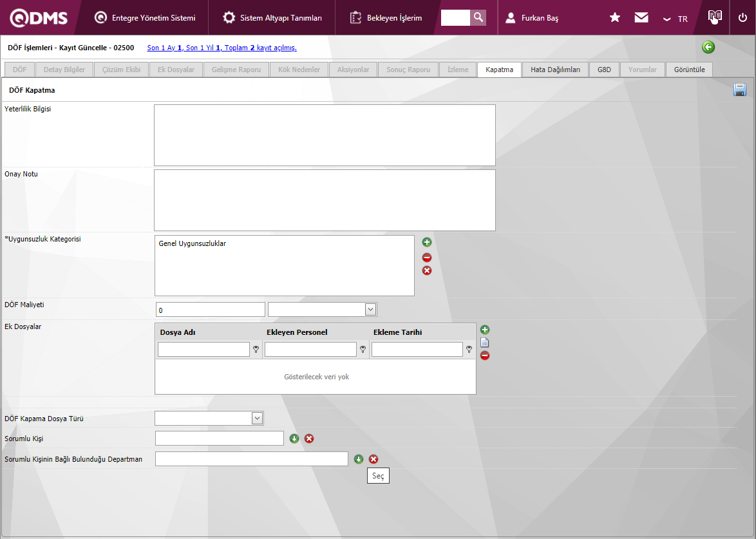Switch to the DÖF tab

(x=20, y=70)
